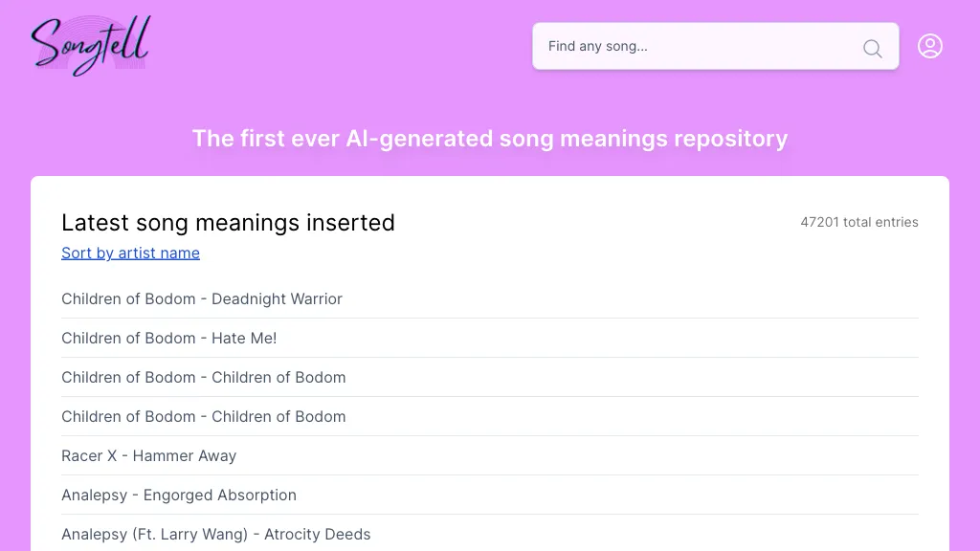Click the Songtell cursive wordmark graphic

89,44
